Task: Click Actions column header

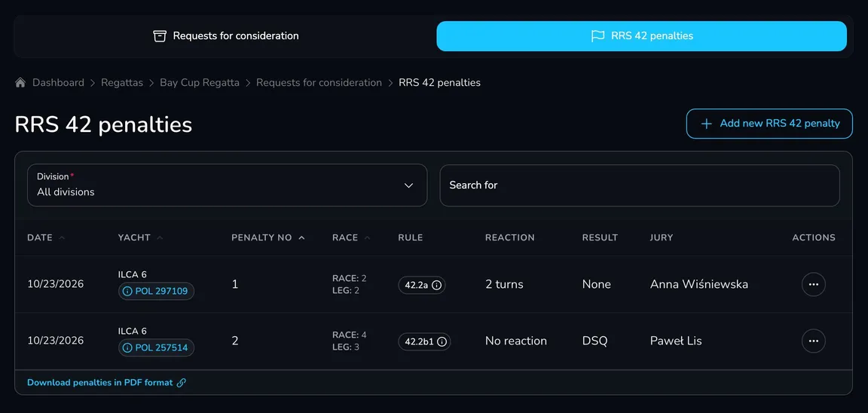Action: 814,237
